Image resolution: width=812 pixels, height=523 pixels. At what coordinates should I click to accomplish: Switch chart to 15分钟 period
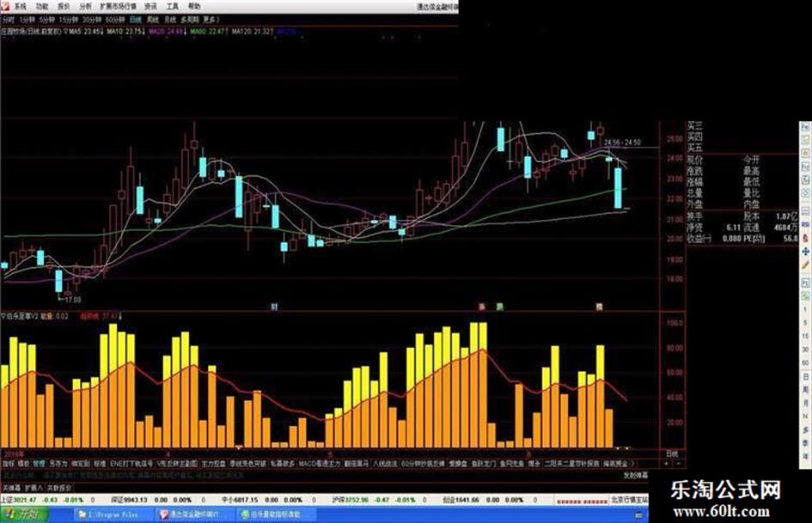coord(69,20)
